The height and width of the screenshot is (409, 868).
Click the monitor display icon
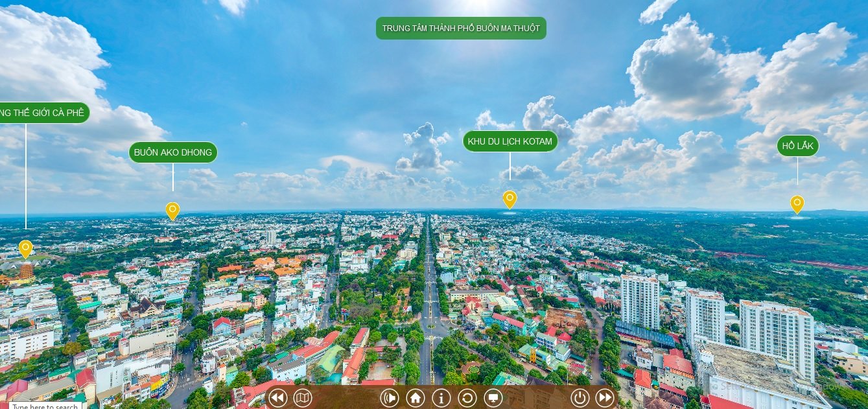tap(493, 397)
